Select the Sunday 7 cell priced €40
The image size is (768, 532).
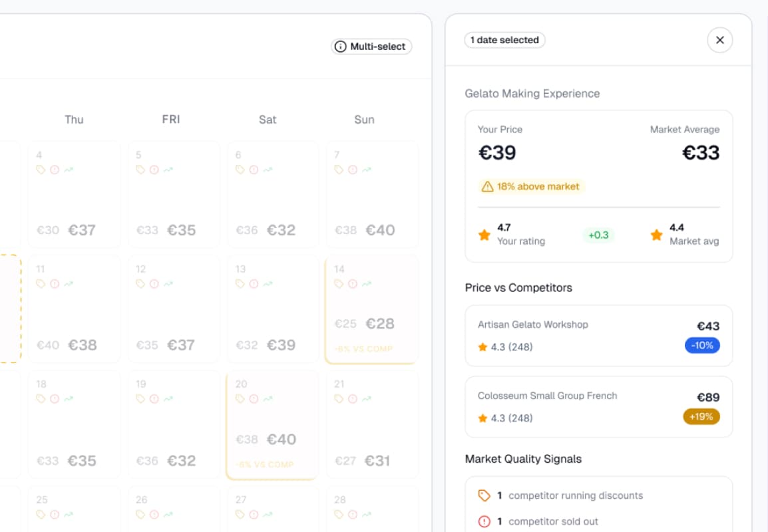pos(372,194)
